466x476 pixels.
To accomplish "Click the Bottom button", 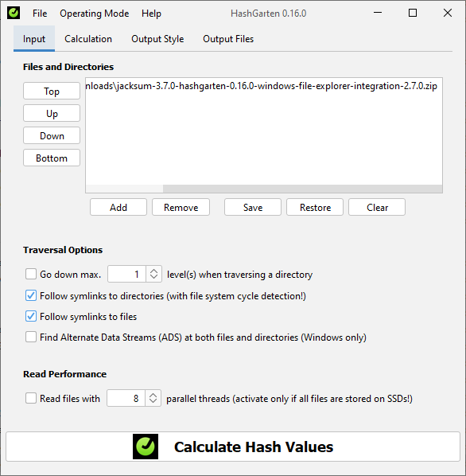I will (52, 158).
